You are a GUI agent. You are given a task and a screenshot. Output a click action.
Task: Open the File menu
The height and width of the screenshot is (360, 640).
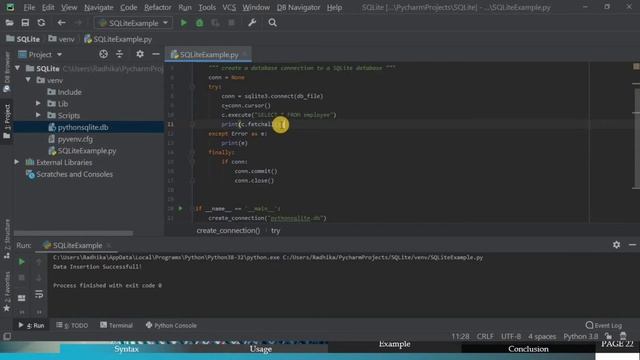point(29,7)
